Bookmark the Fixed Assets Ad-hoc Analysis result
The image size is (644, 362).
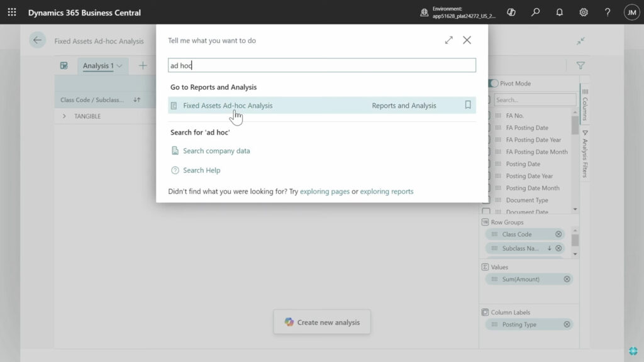468,105
